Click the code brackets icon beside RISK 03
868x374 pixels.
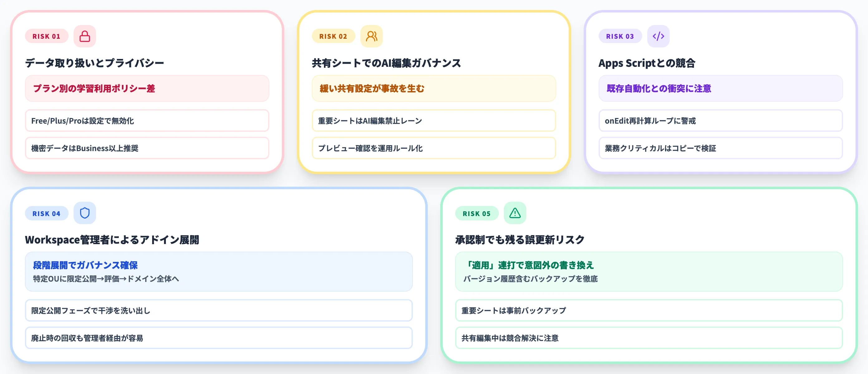click(x=658, y=36)
